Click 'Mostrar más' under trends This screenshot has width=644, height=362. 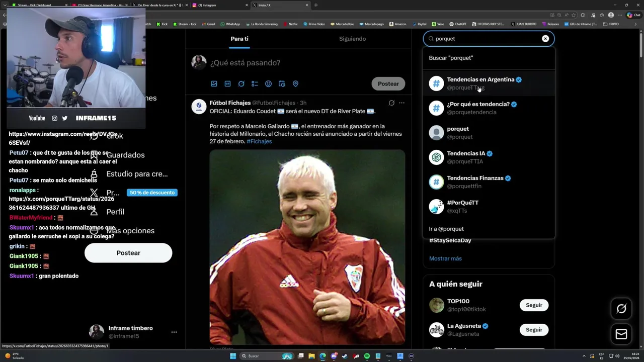click(445, 258)
